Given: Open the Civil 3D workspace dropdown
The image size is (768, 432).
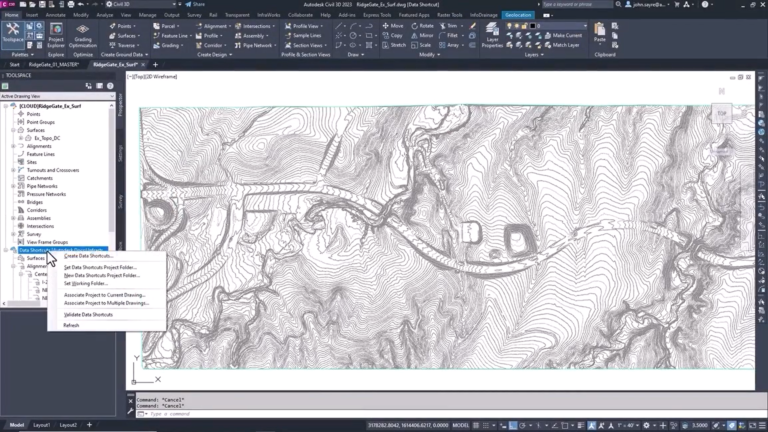Looking at the screenshot, I should point(142,4).
